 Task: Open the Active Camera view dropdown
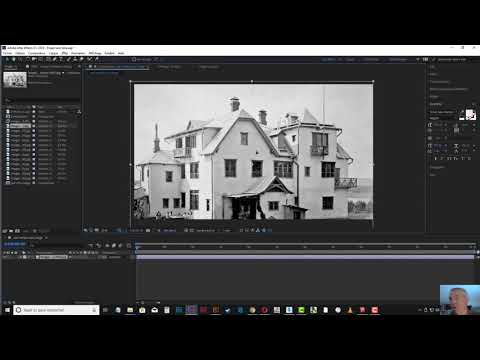[x=205, y=230]
